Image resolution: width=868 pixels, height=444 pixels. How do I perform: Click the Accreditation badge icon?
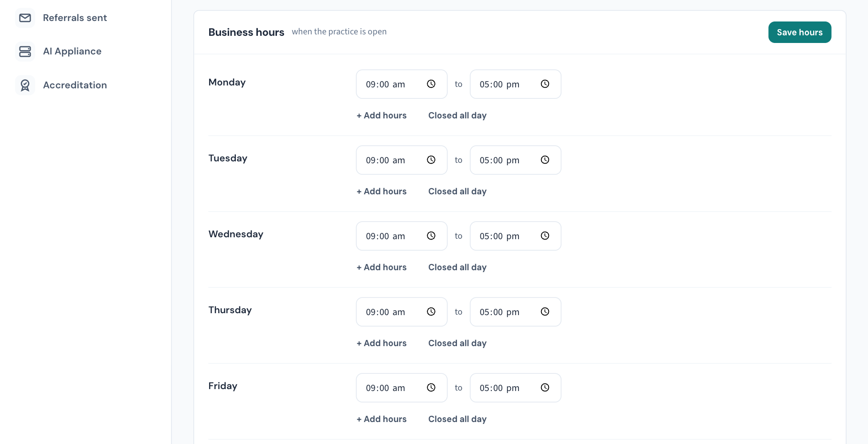coord(25,85)
